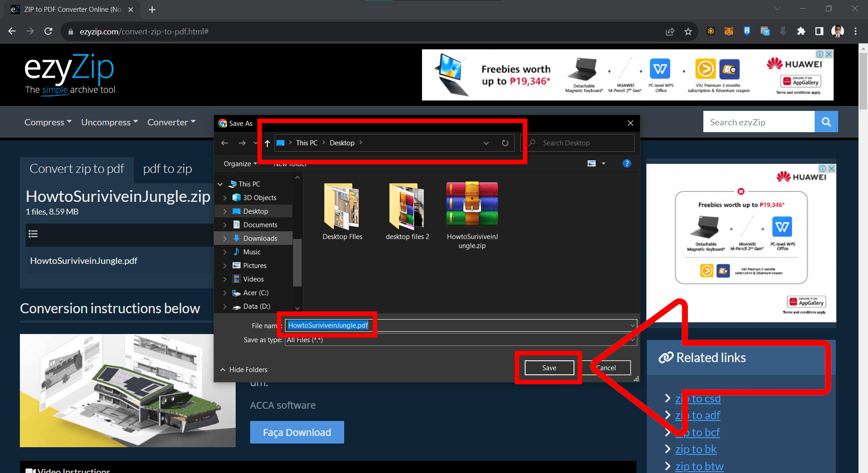The height and width of the screenshot is (473, 868).
Task: Expand the Organize dropdown in Save As dialog
Action: point(239,163)
